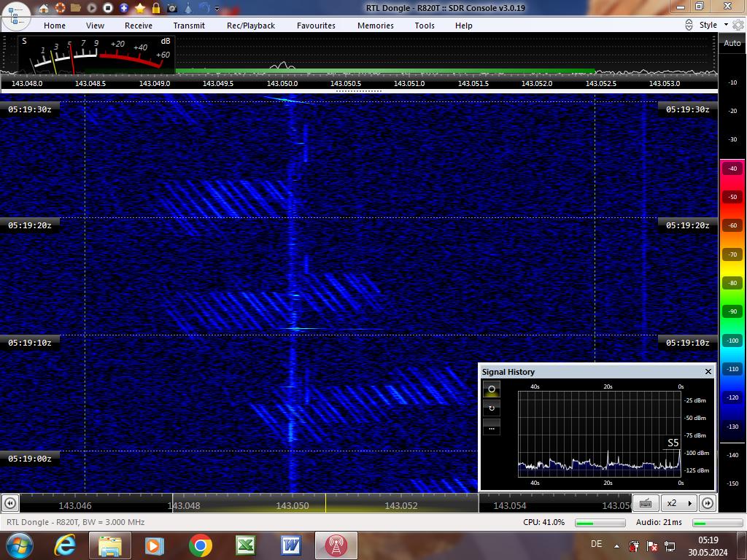Click the up-down arrows icon beside Style
This screenshot has height=560, width=747.
click(689, 25)
